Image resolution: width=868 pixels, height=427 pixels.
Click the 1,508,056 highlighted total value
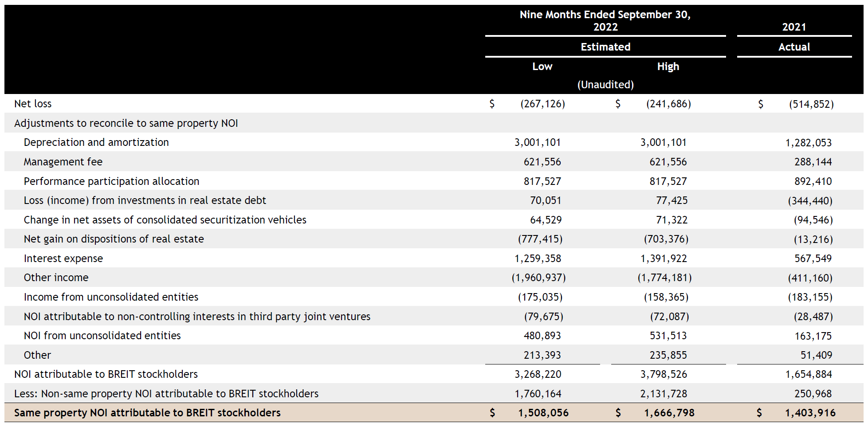(x=543, y=412)
